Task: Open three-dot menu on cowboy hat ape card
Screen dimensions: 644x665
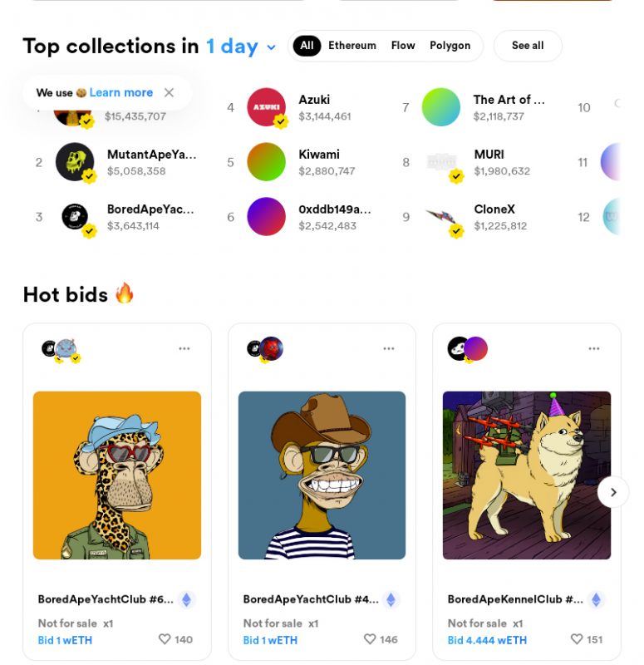Action: (x=389, y=348)
